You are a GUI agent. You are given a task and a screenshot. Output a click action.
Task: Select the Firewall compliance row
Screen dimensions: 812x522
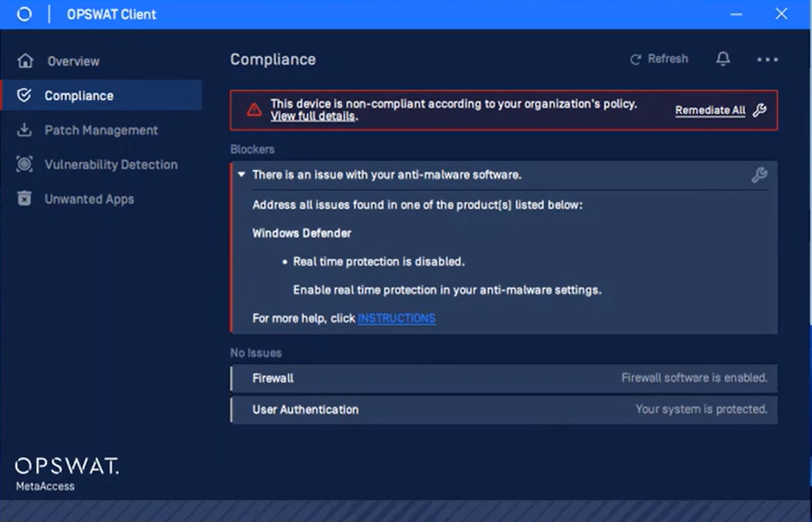point(504,378)
